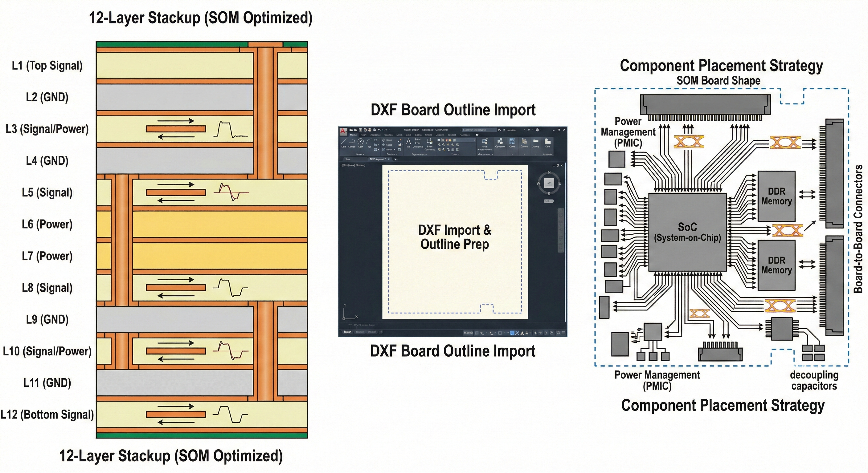
Task: Select the Arc draw tool
Action: point(369,141)
